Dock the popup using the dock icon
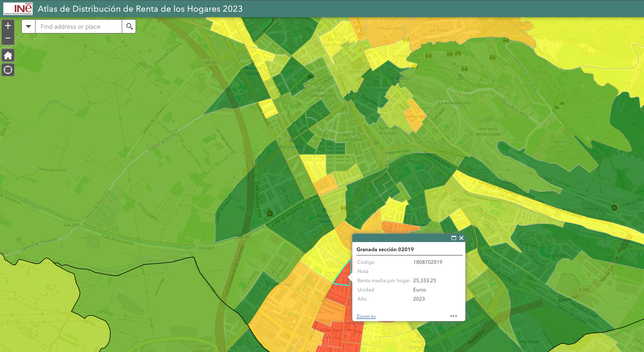 454,238
